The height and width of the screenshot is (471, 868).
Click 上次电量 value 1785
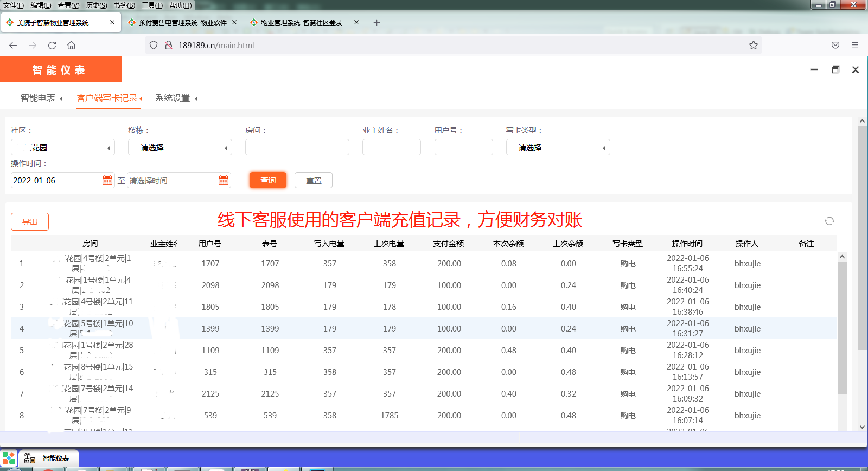(x=390, y=416)
